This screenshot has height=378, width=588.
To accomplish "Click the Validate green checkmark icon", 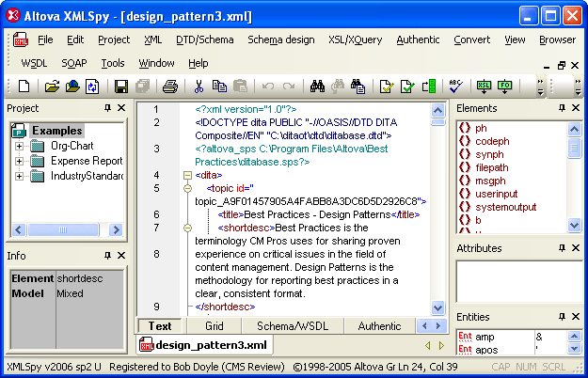I will 407,87.
